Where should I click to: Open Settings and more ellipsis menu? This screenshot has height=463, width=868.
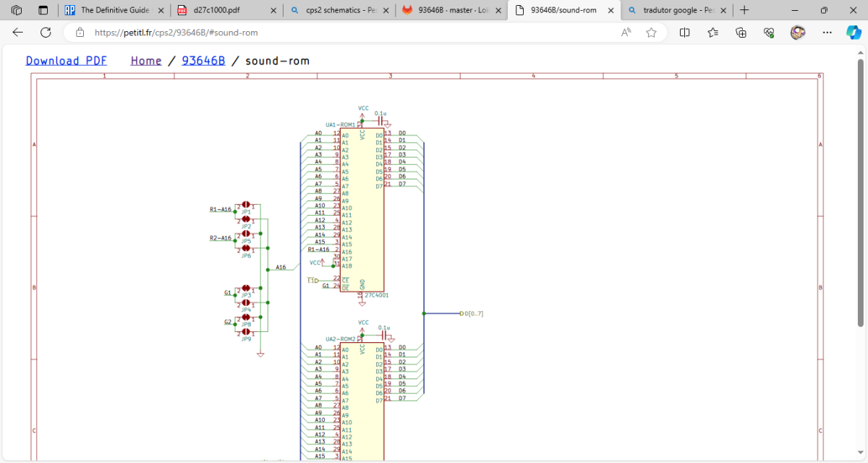tap(826, 33)
